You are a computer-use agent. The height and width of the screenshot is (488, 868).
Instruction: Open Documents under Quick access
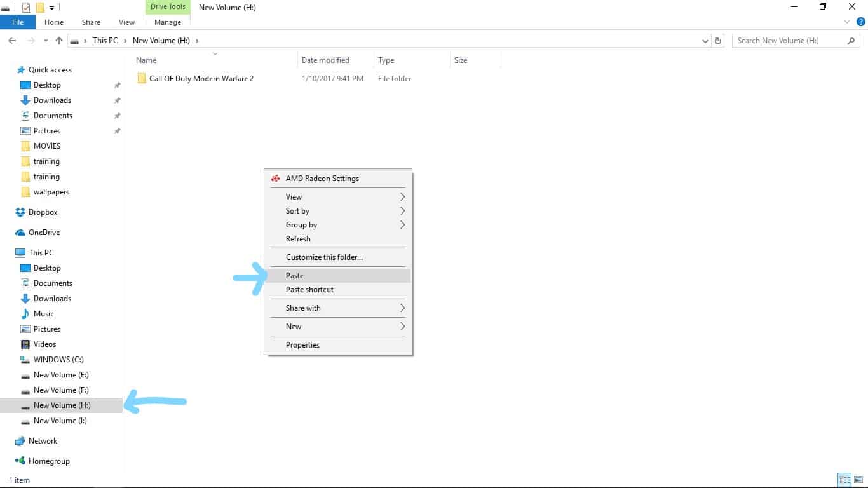pyautogui.click(x=53, y=116)
